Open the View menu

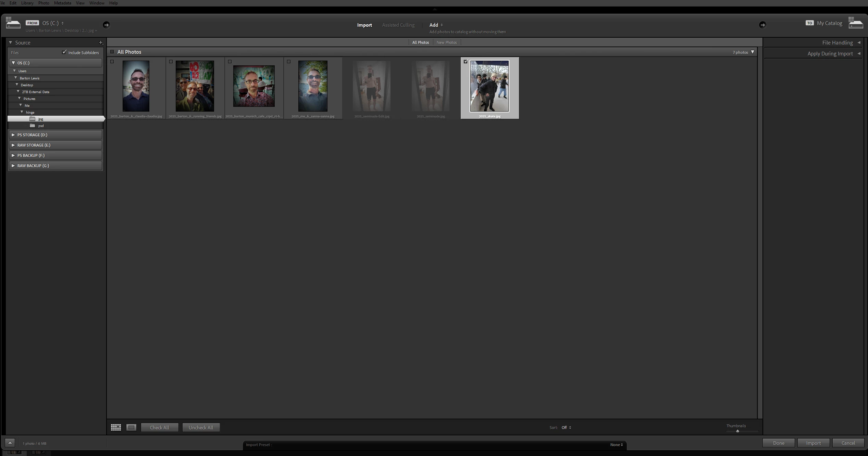(x=80, y=3)
